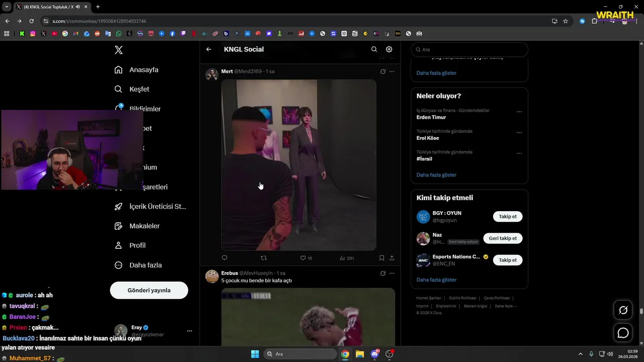Open the Chrome extensions puzzle menu
The height and width of the screenshot is (362, 644).
click(x=594, y=21)
